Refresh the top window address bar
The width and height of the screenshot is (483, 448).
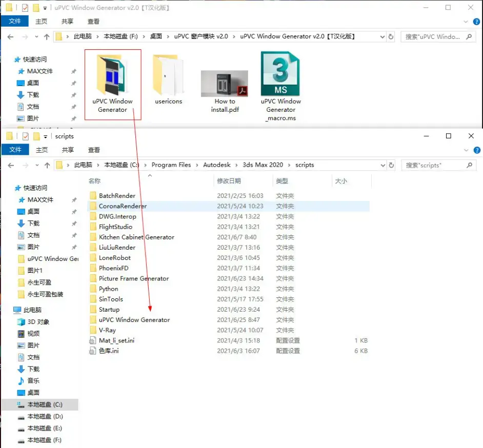[391, 36]
